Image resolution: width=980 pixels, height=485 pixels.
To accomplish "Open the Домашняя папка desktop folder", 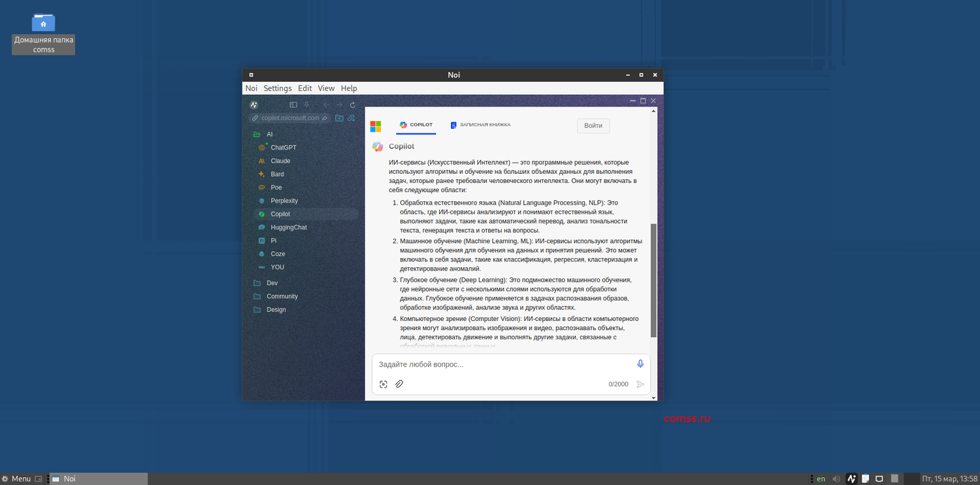I will point(44,33).
